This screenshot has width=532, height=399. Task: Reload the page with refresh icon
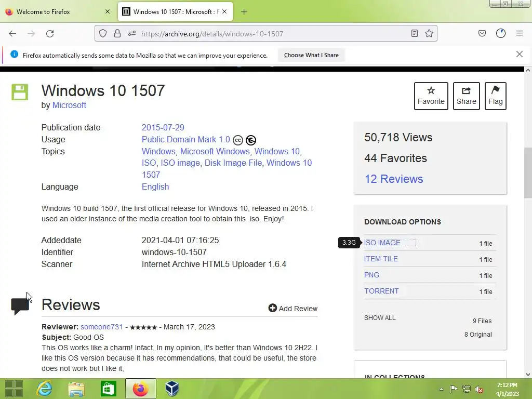(50, 34)
